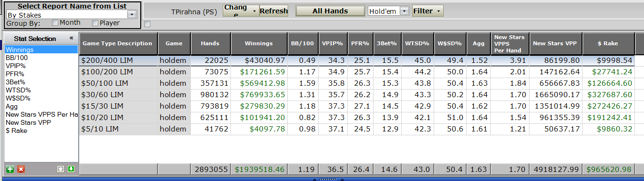Select WTSD% in the stat list
644x181 pixels.
pos(41,90)
